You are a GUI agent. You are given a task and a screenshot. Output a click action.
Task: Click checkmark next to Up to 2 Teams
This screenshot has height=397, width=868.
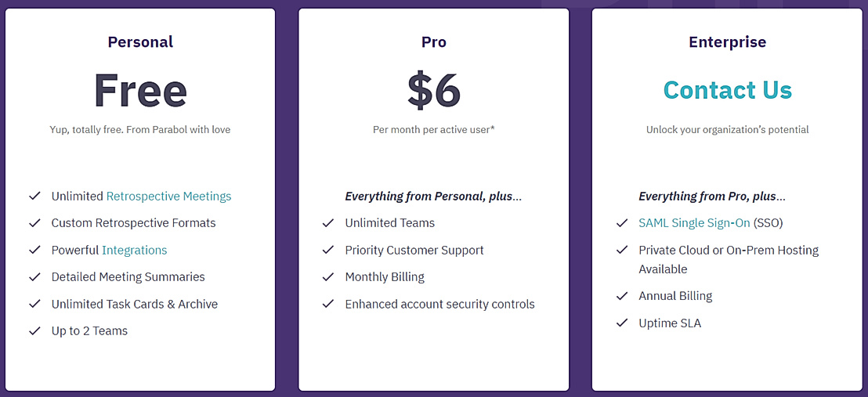34,330
